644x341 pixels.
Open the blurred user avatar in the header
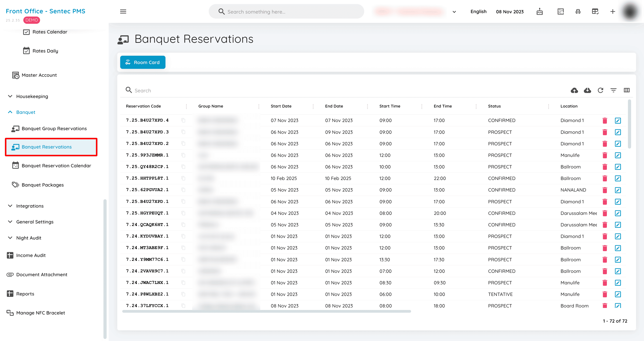tap(630, 12)
